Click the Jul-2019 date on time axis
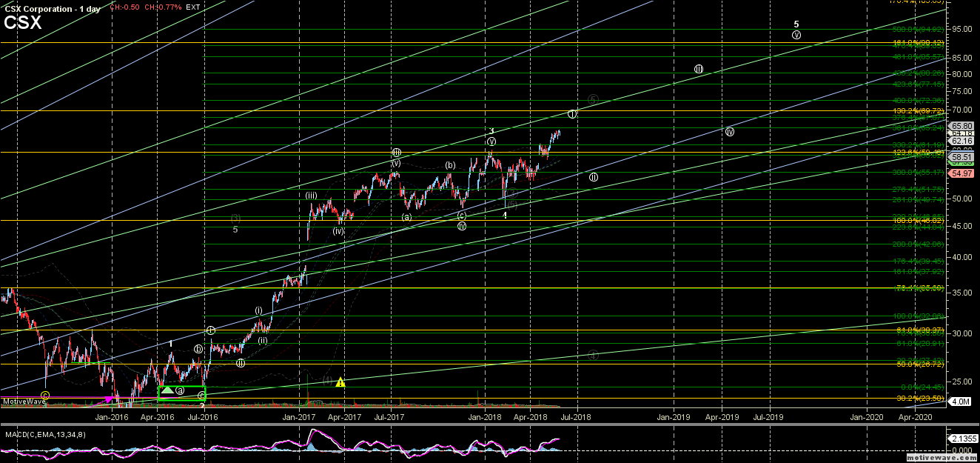The image size is (980, 463). (x=768, y=416)
